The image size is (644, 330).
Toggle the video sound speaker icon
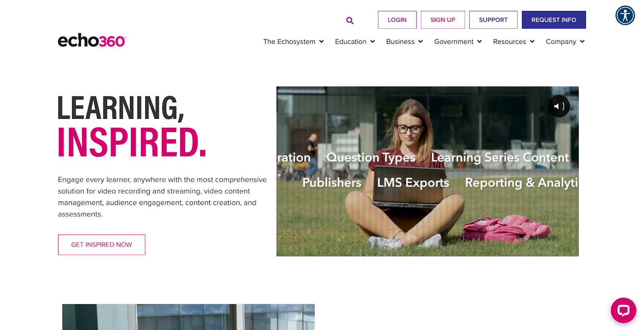(x=559, y=106)
